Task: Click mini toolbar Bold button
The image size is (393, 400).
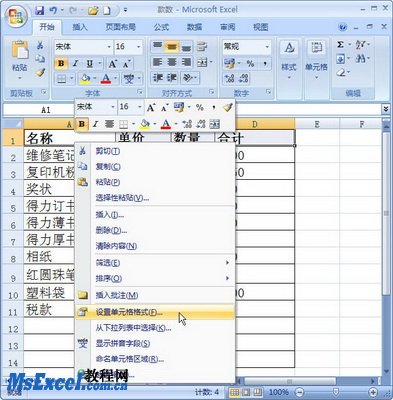Action: click(82, 124)
